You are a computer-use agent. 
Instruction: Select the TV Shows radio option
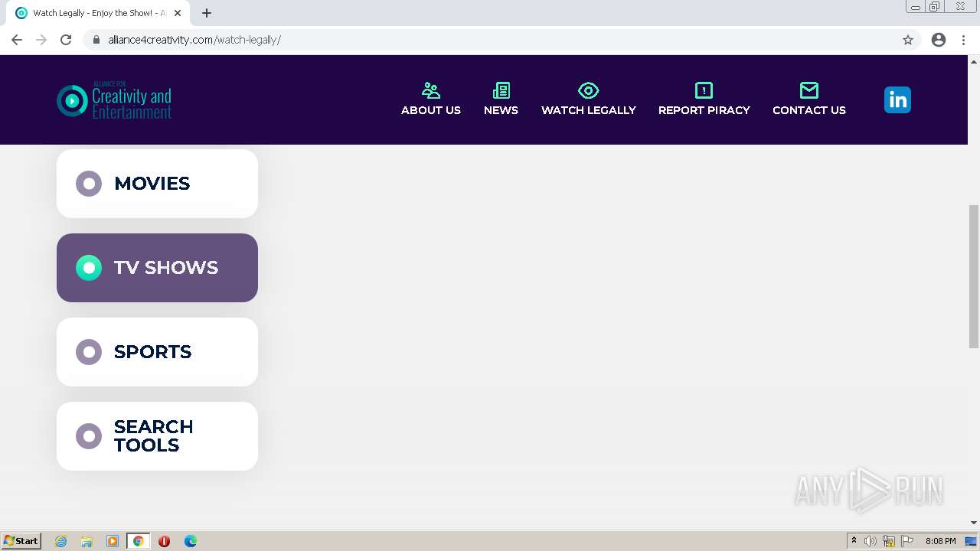(x=89, y=268)
